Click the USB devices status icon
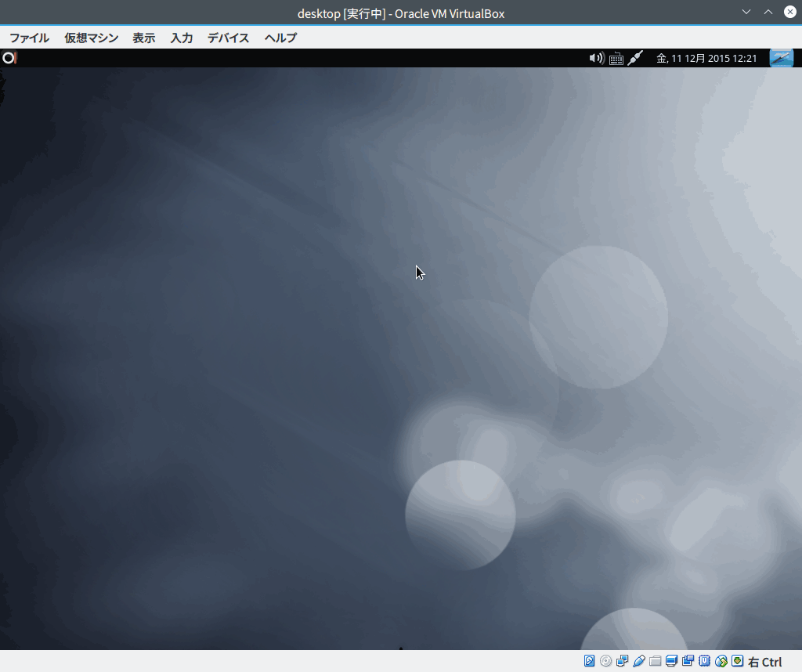This screenshot has width=802, height=672. [638, 661]
